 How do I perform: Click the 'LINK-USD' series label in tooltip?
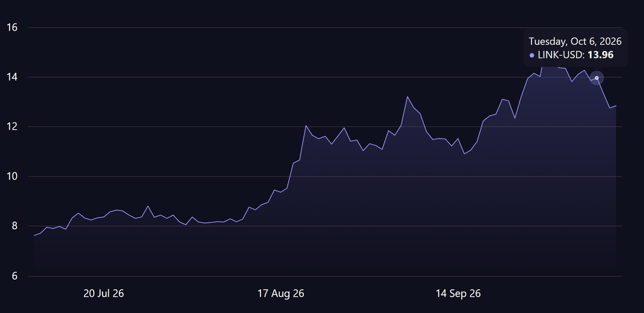pyautogui.click(x=561, y=55)
